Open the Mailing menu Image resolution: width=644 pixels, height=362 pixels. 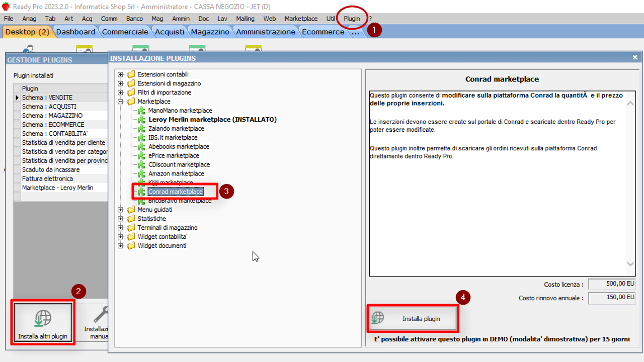coord(245,19)
